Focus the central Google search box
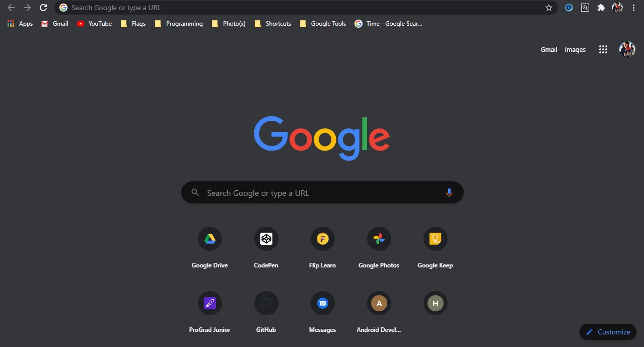This screenshot has height=347, width=644. pos(322,193)
